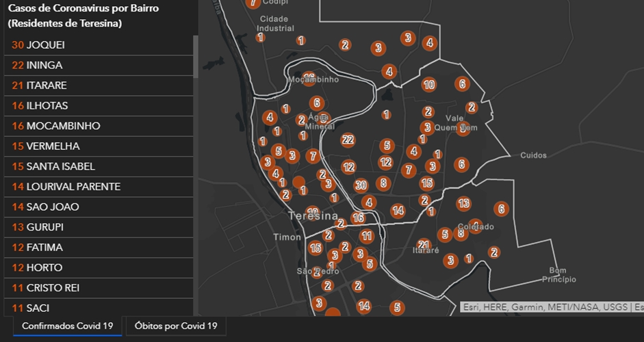
Task: Click the neighborhood list scrollbar thumb
Action: pos(196,57)
